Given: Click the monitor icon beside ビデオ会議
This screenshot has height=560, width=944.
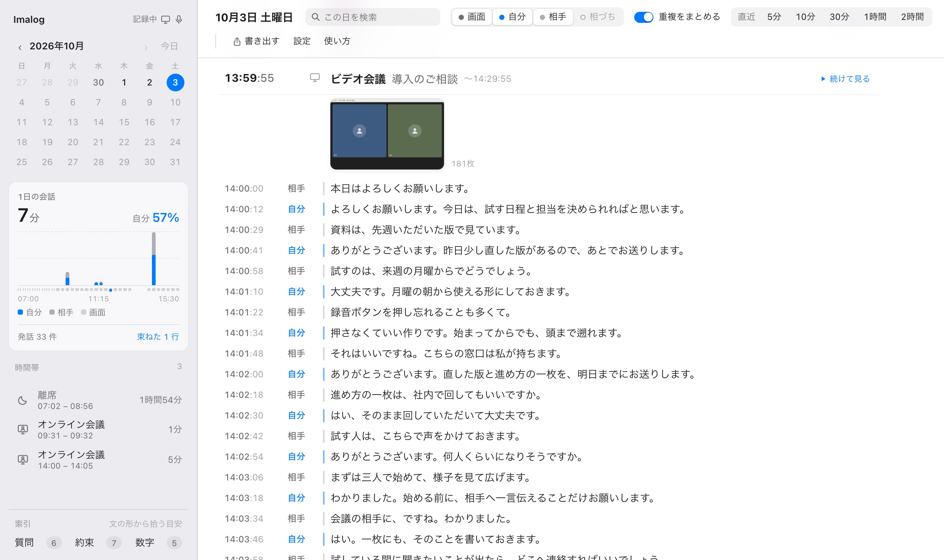Looking at the screenshot, I should tap(315, 78).
